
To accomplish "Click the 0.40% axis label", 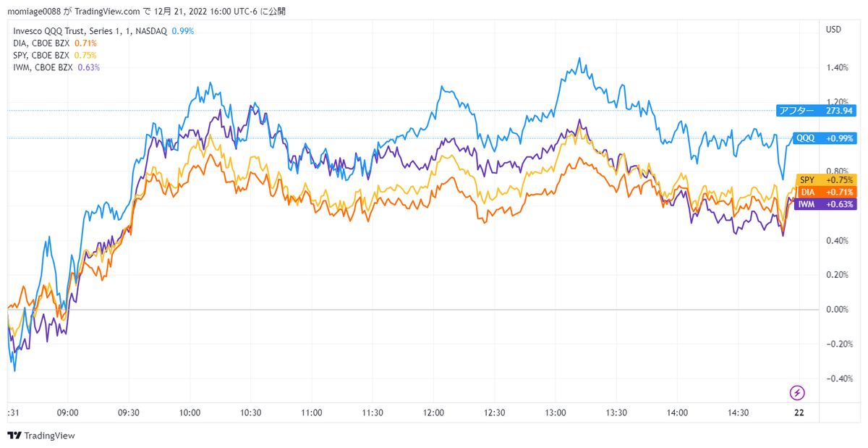I will (836, 240).
